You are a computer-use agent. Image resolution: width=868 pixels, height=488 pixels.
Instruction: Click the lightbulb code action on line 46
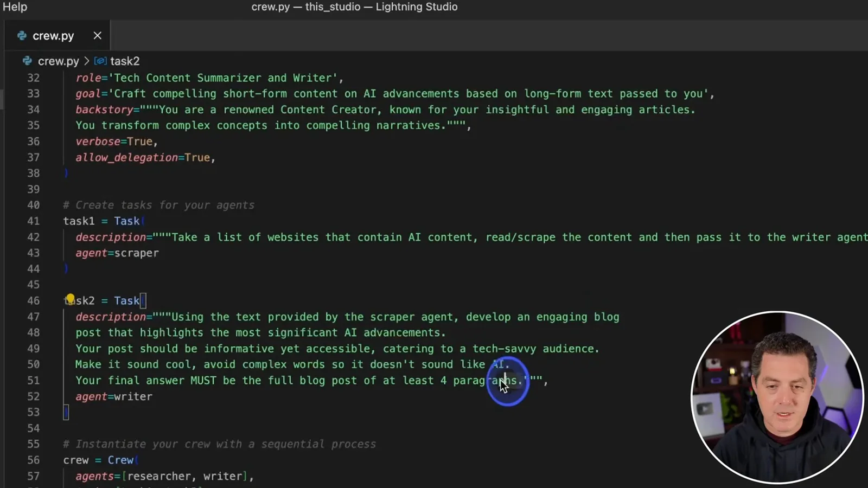[x=70, y=299]
